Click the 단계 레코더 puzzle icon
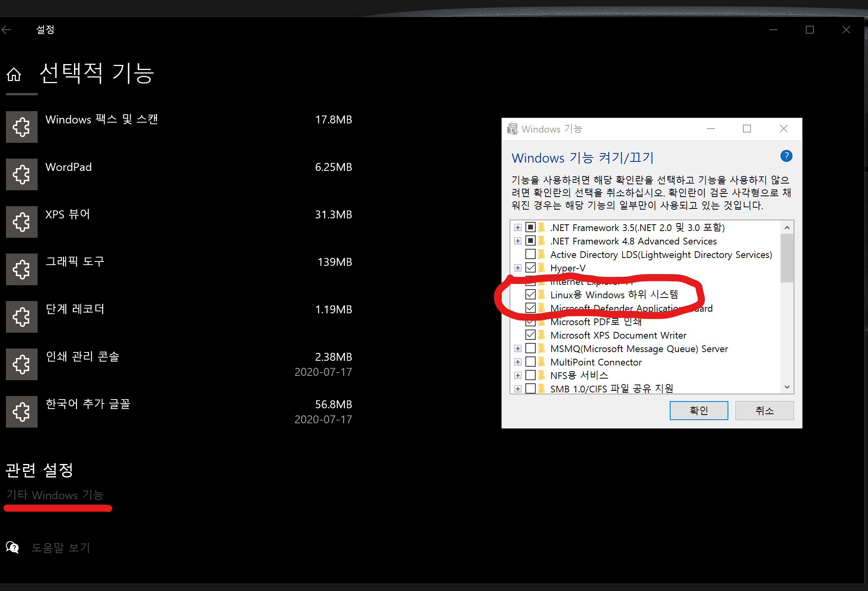Screen dimensions: 868x591 pyautogui.click(x=22, y=317)
